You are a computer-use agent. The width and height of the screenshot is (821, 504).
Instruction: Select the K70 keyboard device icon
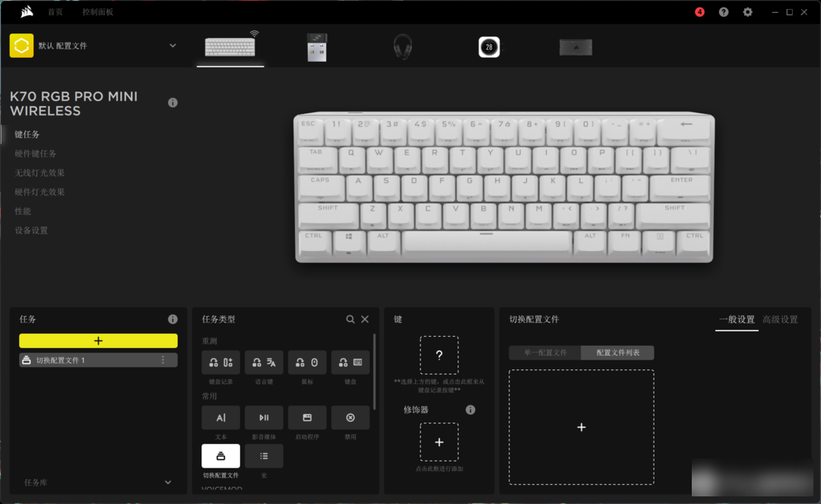pyautogui.click(x=230, y=46)
